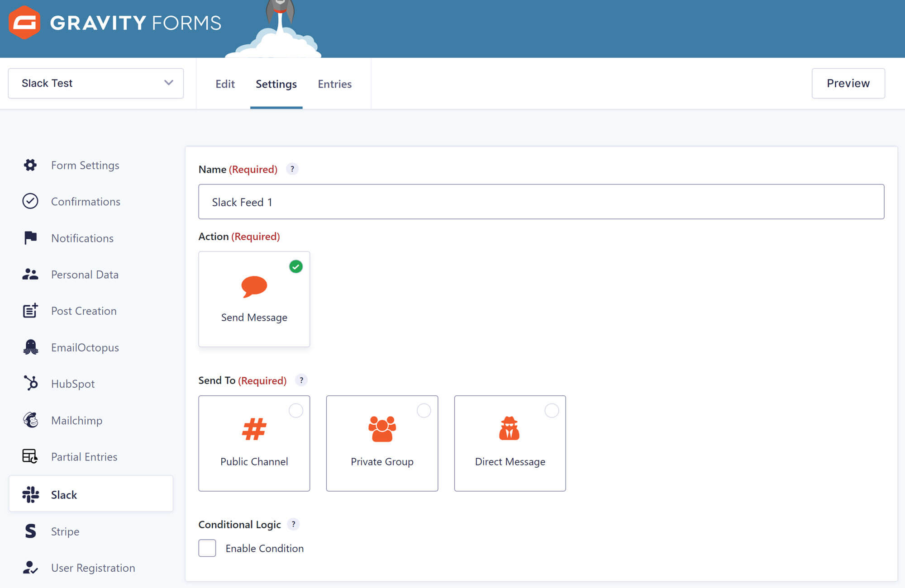Click the Notifications flag icon

pyautogui.click(x=30, y=238)
